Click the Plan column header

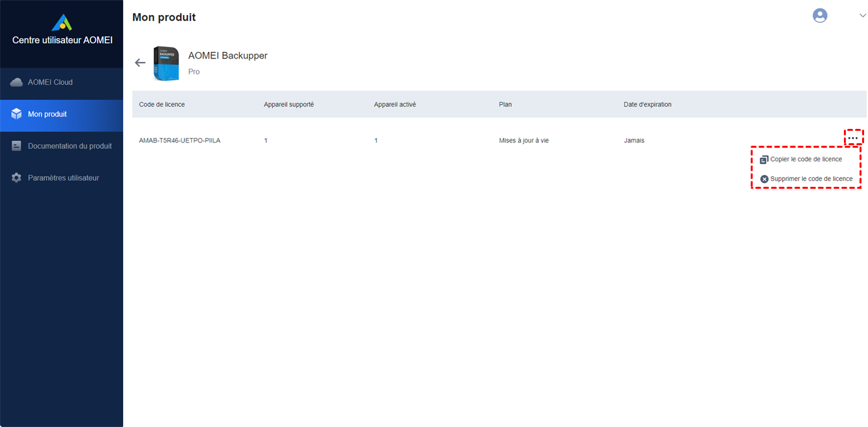pyautogui.click(x=506, y=105)
